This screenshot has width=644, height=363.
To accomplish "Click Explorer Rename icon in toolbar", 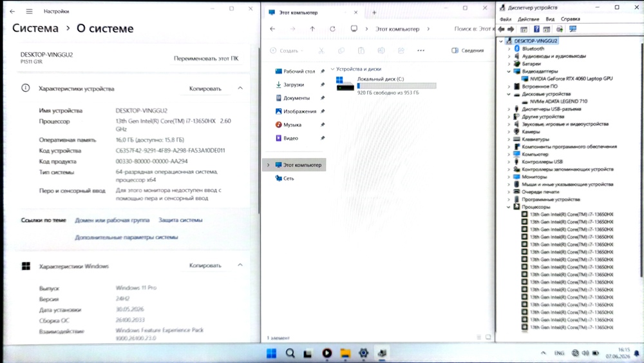I will 381,50.
